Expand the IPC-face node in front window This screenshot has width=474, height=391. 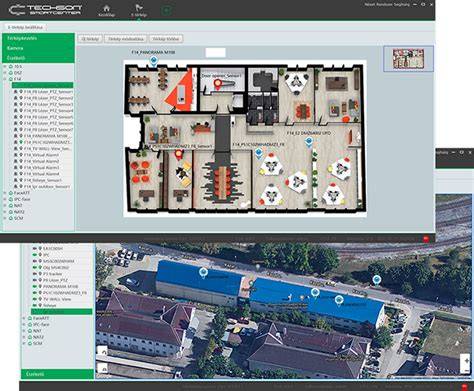5,199
